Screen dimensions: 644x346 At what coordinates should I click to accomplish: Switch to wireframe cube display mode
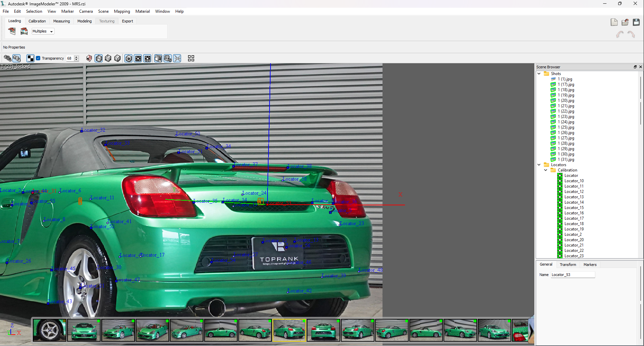tap(99, 58)
